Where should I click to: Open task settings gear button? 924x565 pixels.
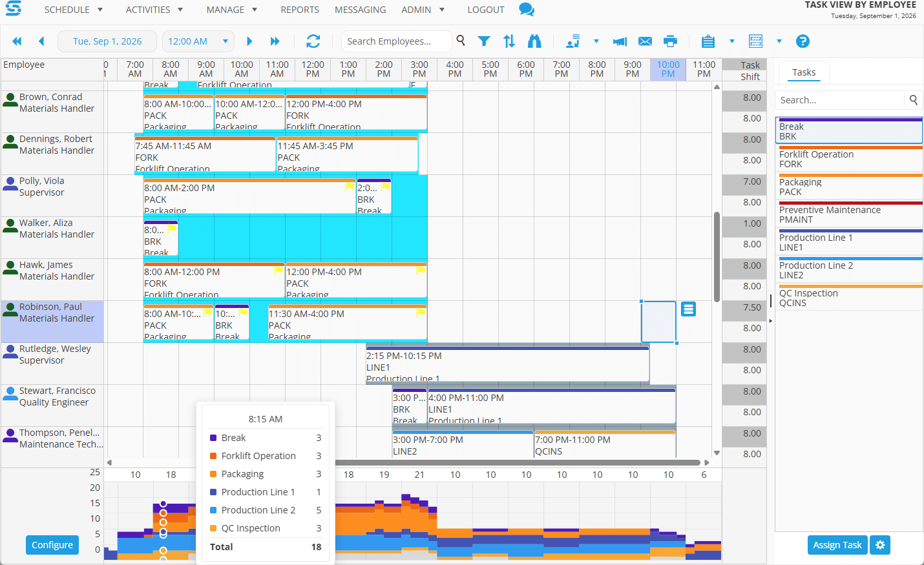point(880,545)
